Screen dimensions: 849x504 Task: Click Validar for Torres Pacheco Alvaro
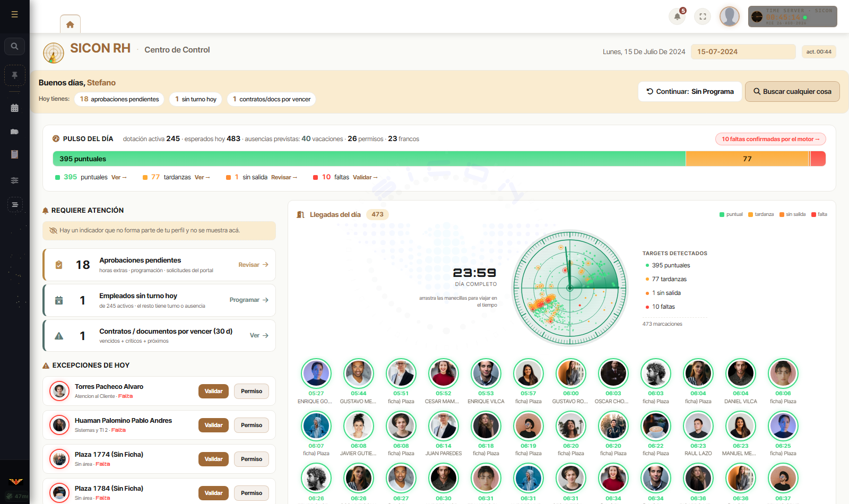tap(214, 391)
